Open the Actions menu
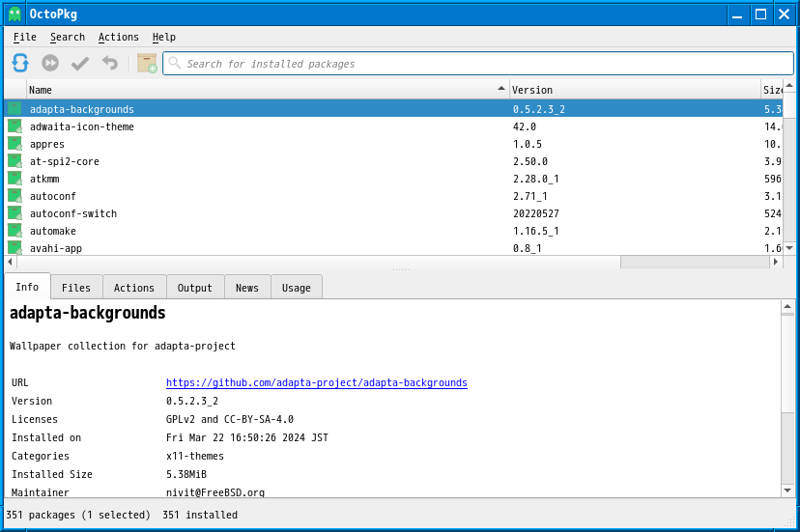 pyautogui.click(x=119, y=37)
